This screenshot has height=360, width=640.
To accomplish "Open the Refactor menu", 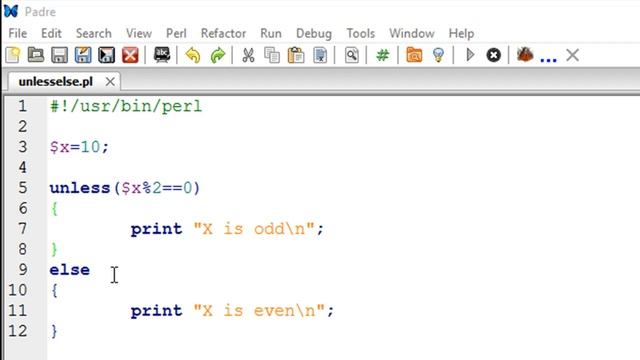I will click(223, 33).
